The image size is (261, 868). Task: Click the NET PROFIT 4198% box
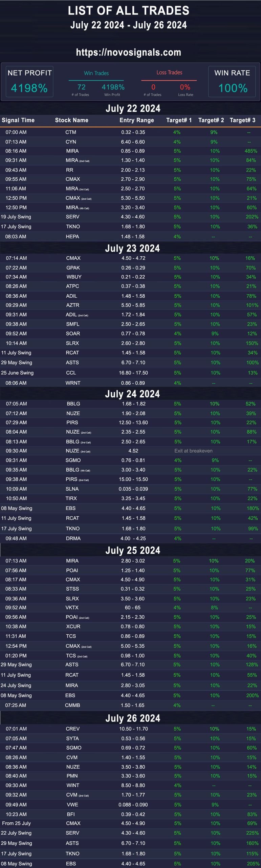click(29, 82)
